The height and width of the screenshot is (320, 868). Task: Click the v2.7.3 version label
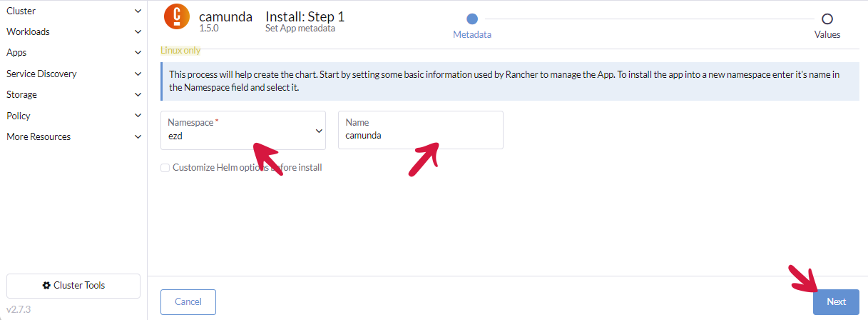[19, 310]
